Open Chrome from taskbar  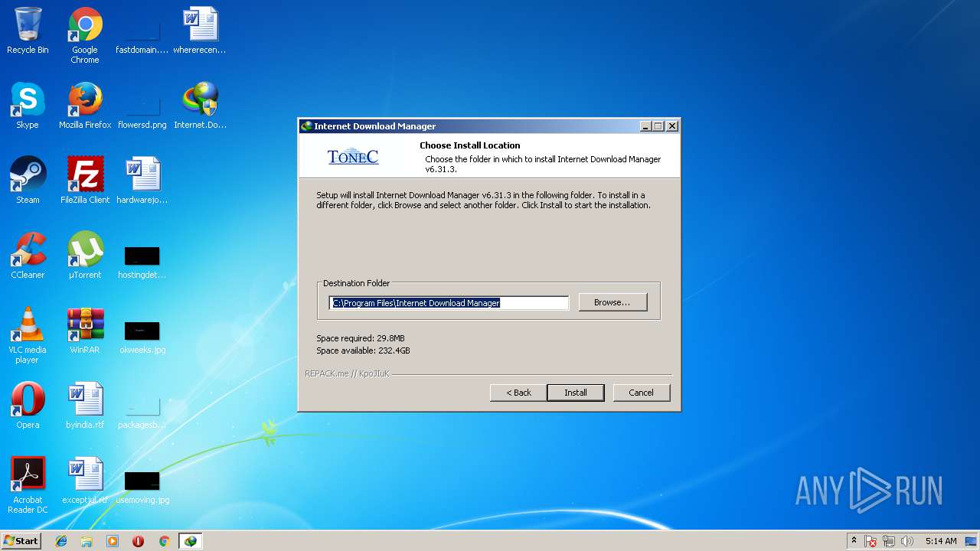pyautogui.click(x=164, y=541)
